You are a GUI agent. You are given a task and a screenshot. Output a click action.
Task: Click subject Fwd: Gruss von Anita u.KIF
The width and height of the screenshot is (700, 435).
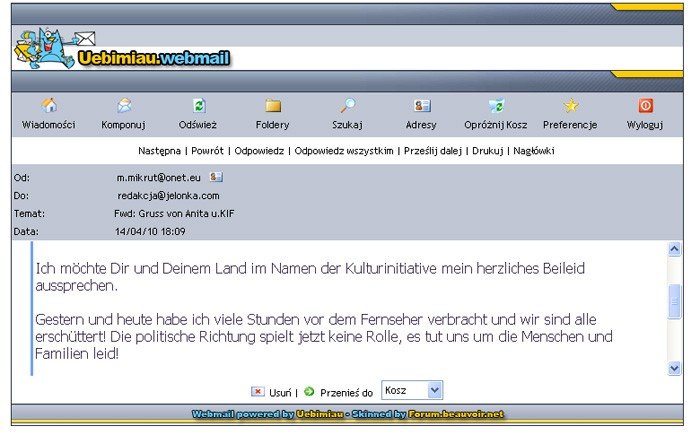[174, 213]
